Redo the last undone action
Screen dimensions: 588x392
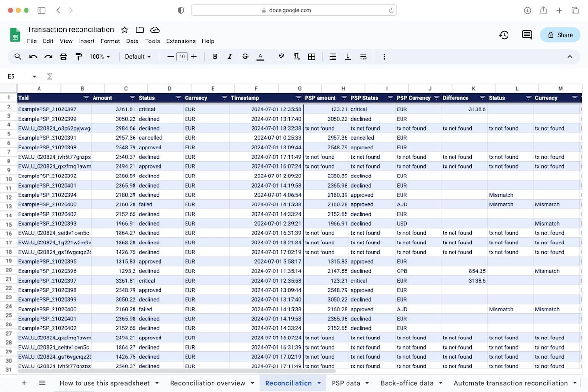[48, 57]
